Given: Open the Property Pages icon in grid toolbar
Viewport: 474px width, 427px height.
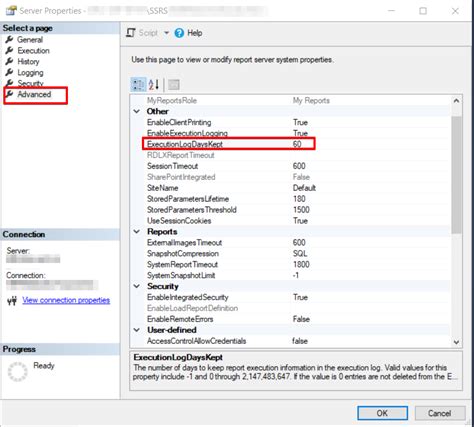Looking at the screenshot, I should click(x=174, y=85).
